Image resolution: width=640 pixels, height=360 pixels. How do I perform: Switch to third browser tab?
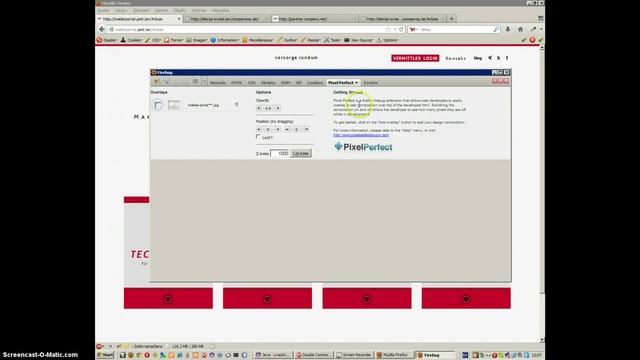coord(315,19)
